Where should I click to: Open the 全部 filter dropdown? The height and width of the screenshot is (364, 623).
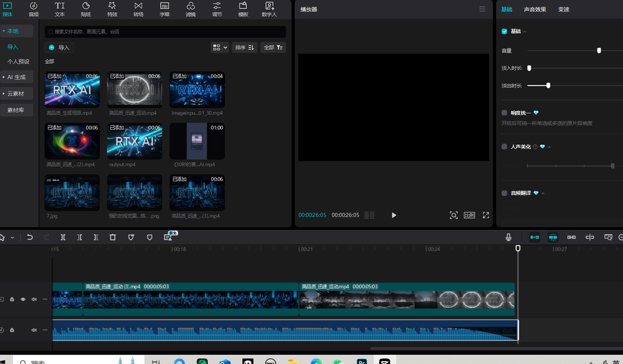(273, 47)
